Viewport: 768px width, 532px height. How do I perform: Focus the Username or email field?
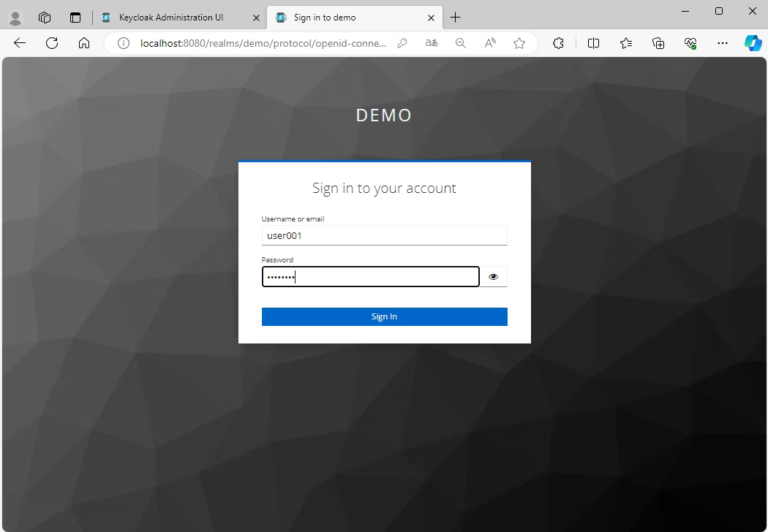click(384, 235)
